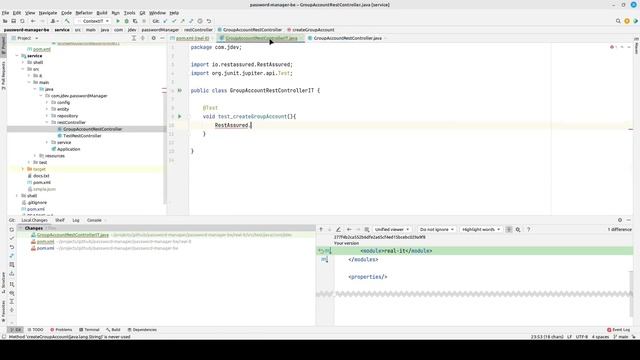The width and height of the screenshot is (640, 360).
Task: Click the diff toolbar settings icon left of help
Action: (x=518, y=229)
